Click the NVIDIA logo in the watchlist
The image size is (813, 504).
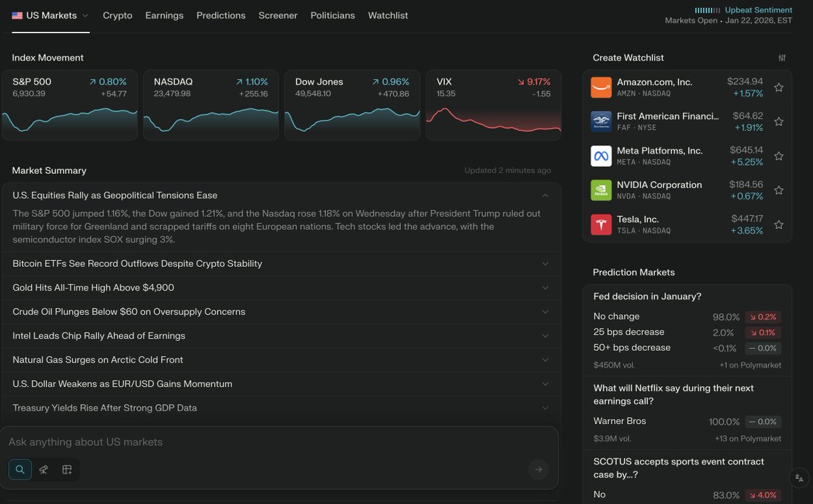click(x=601, y=190)
